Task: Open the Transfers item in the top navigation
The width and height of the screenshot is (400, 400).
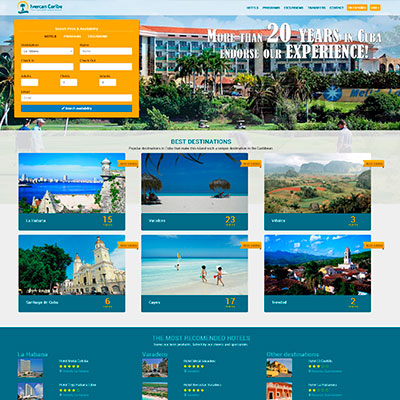Action: pos(316,8)
